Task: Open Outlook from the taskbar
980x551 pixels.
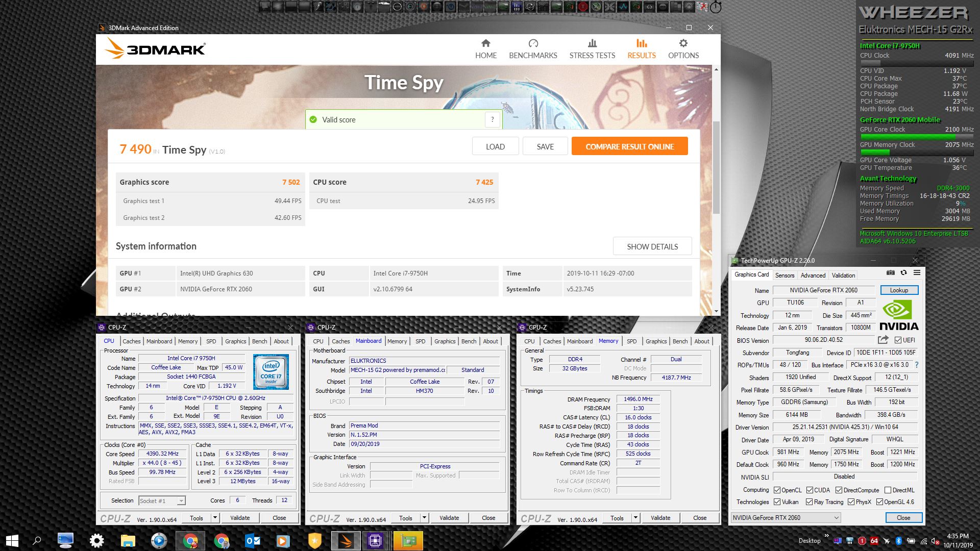Action: coord(253,541)
